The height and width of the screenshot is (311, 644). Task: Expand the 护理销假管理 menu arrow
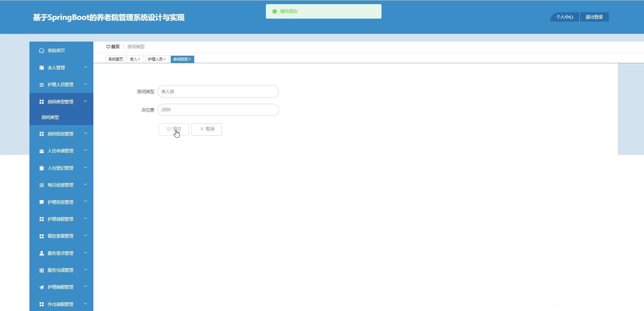(86, 287)
